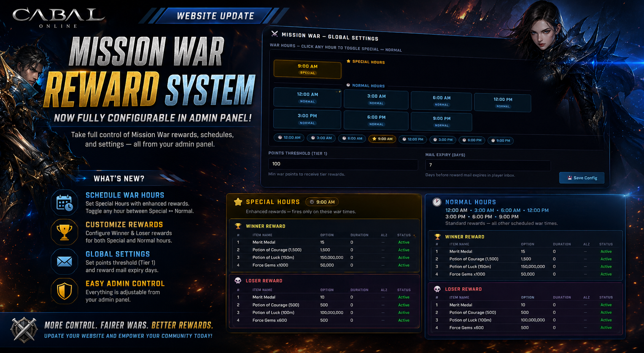Toggle the 3:00 AM Normal hour tile

(x=376, y=100)
